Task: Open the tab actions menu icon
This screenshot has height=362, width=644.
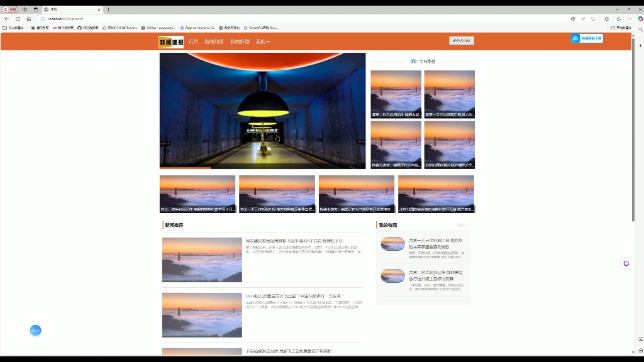Action: (36, 9)
